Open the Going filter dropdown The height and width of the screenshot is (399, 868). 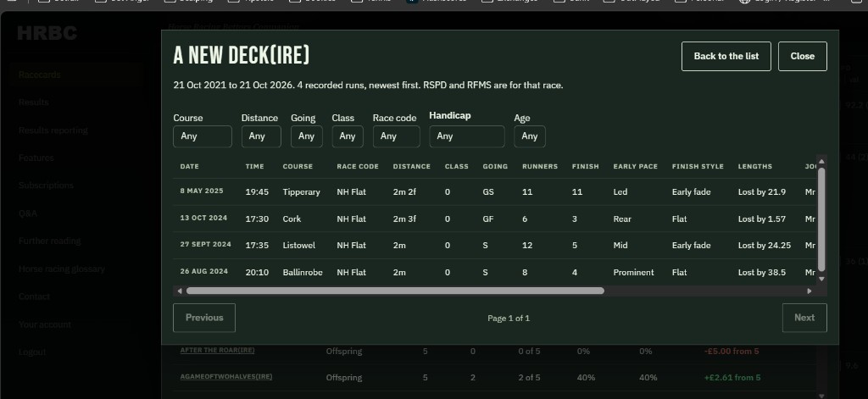coord(307,136)
